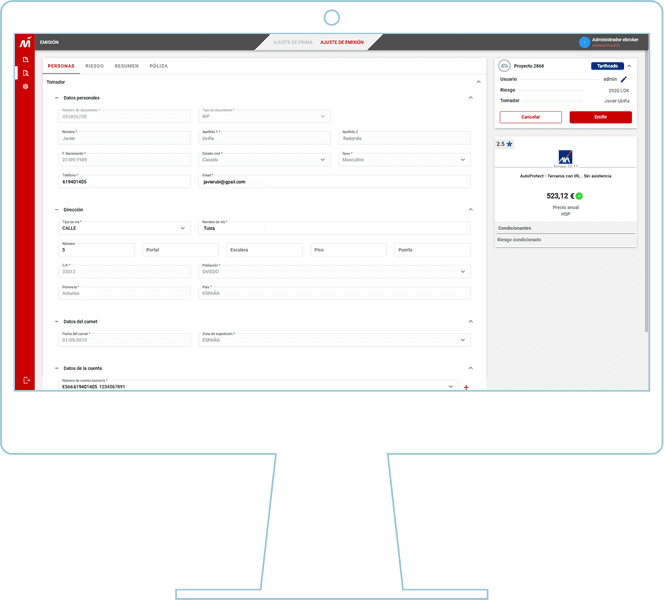Click the green check next to the price
Image resolution: width=664 pixels, height=600 pixels.
click(579, 196)
